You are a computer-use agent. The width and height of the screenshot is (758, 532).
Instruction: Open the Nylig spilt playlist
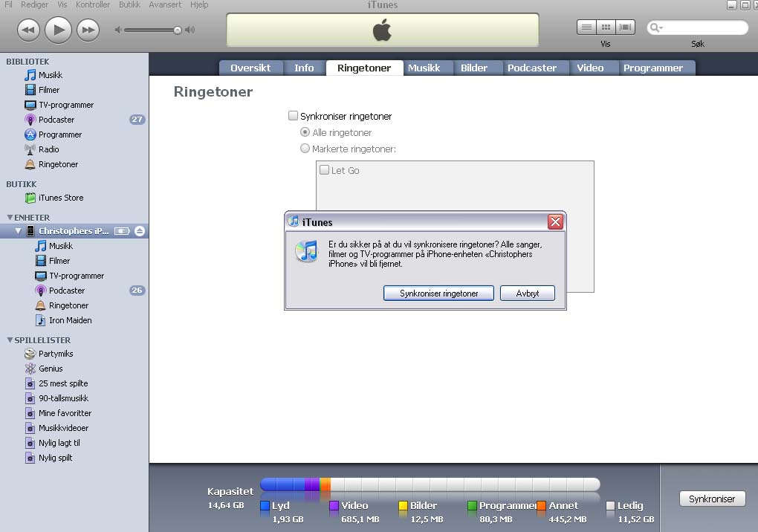[x=74, y=458]
